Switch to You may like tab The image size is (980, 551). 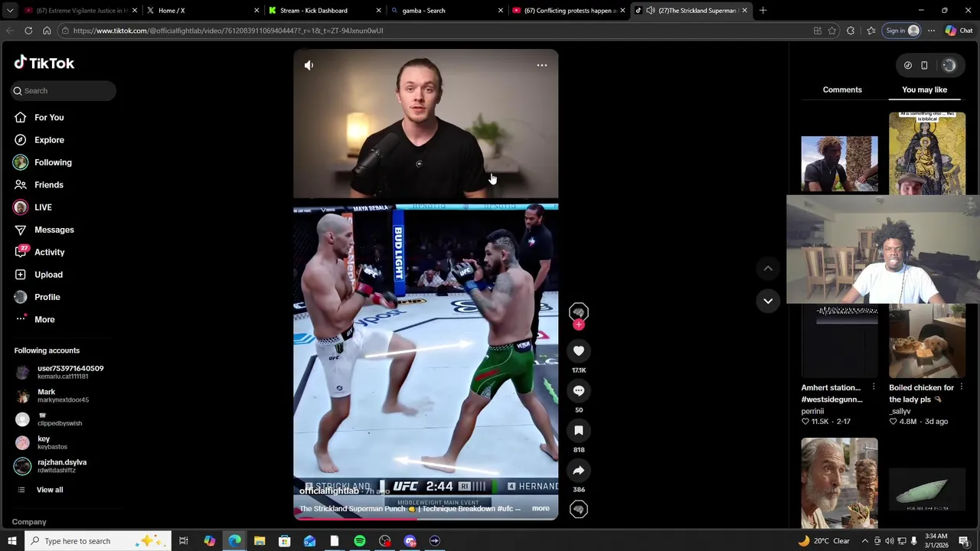(924, 90)
